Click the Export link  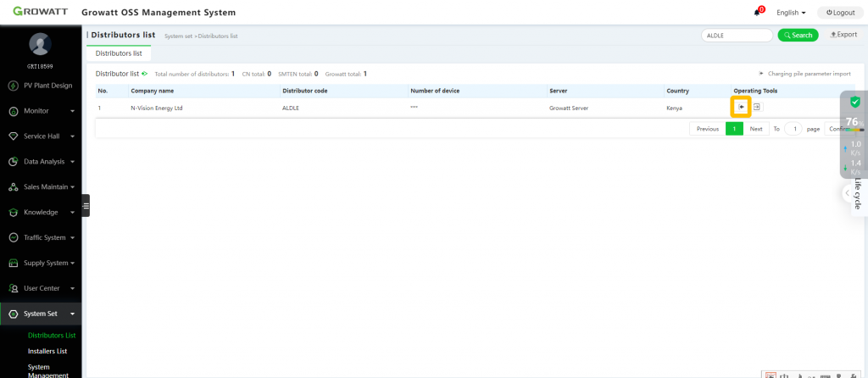point(843,34)
